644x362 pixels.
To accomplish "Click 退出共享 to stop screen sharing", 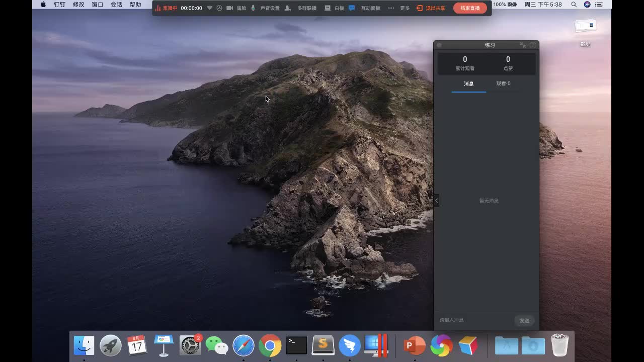I will coord(431,8).
